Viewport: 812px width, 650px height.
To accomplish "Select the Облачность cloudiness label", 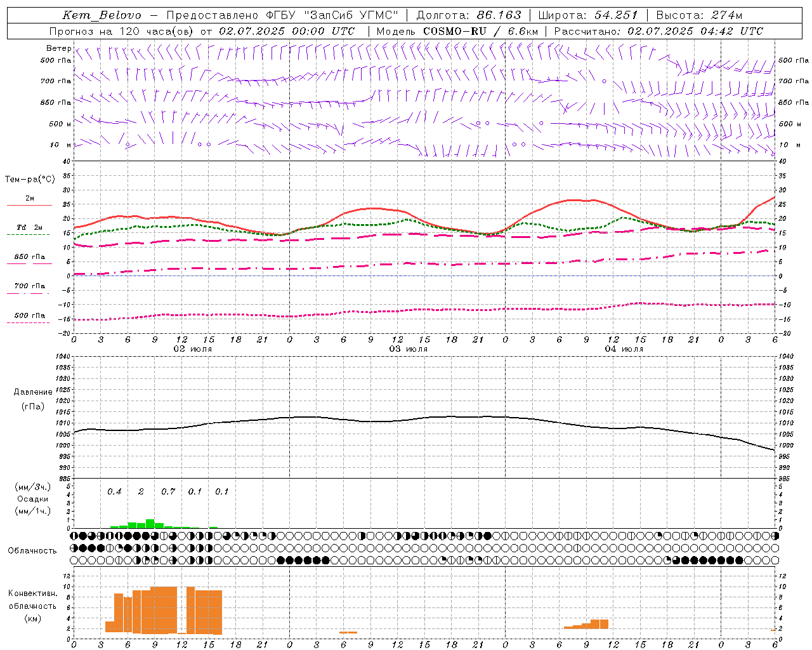I will (32, 550).
